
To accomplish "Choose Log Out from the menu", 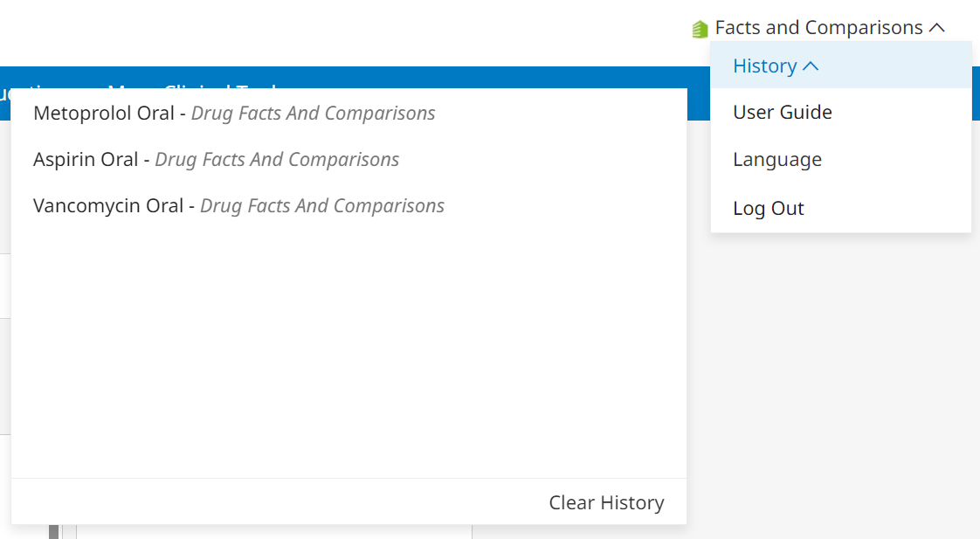I will pos(768,209).
